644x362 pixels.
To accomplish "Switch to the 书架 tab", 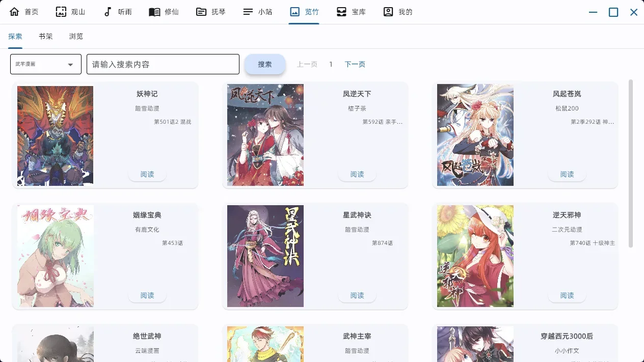I will pyautogui.click(x=45, y=36).
